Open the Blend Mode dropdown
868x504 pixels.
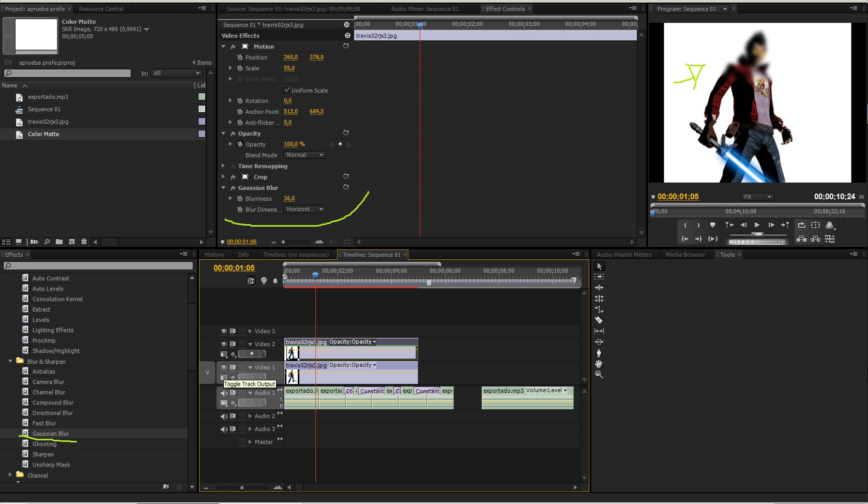(x=304, y=155)
